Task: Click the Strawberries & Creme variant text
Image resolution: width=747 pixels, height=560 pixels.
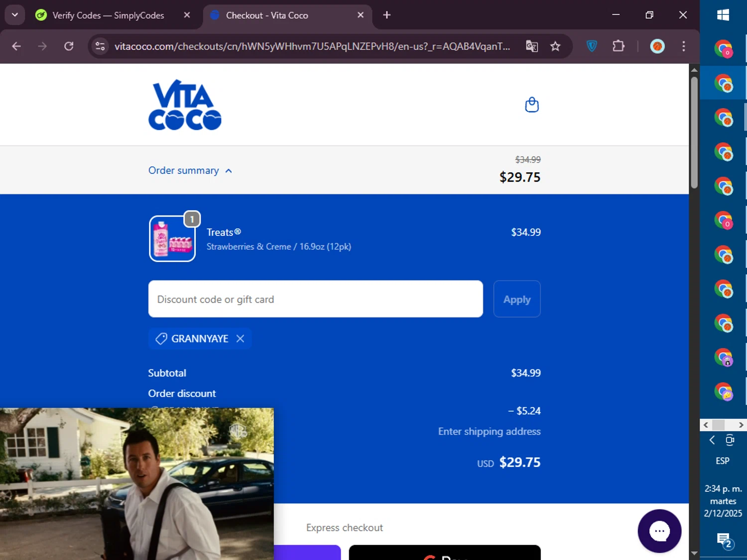Action: (279, 247)
